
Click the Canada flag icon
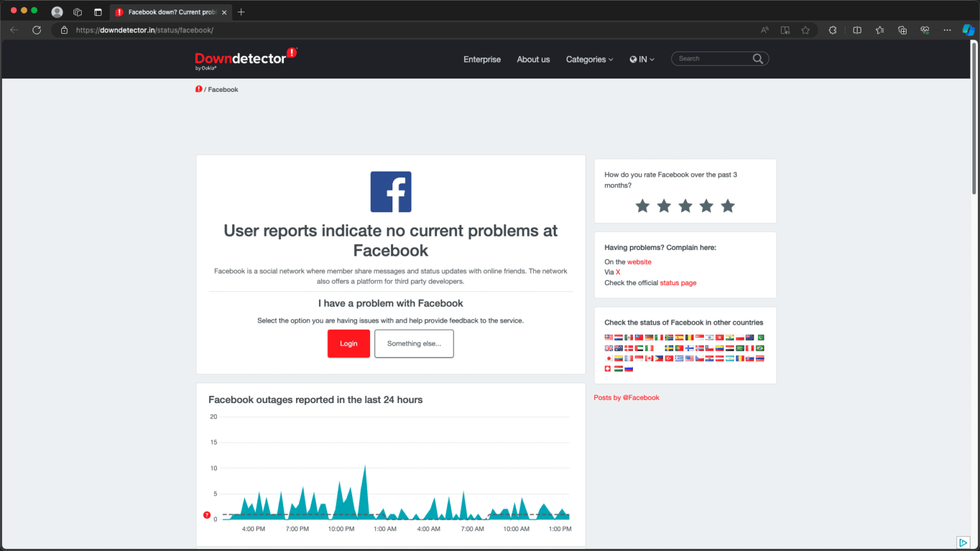point(649,358)
